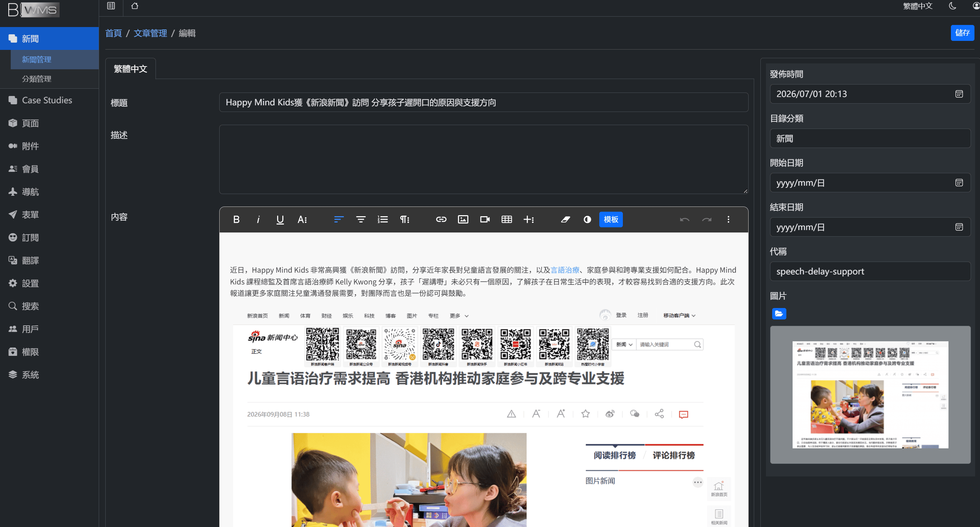Image resolution: width=980 pixels, height=527 pixels.
Task: Open text alignment options icon
Action: (338, 219)
